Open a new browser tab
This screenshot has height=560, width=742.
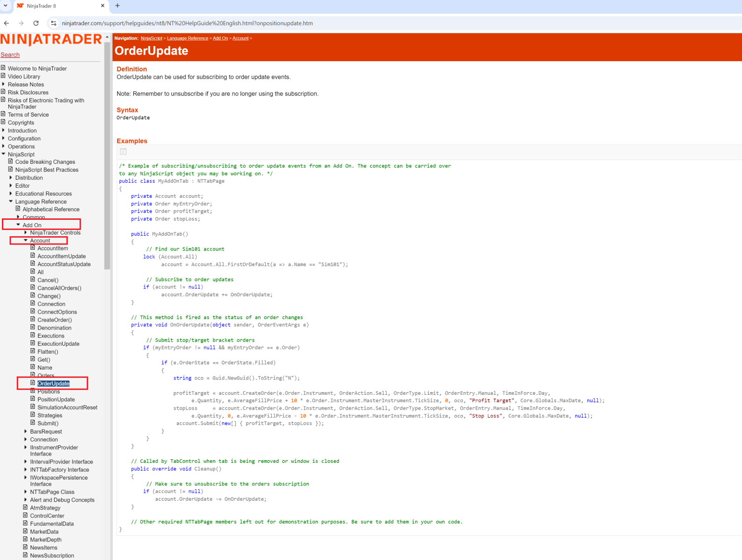(x=118, y=6)
